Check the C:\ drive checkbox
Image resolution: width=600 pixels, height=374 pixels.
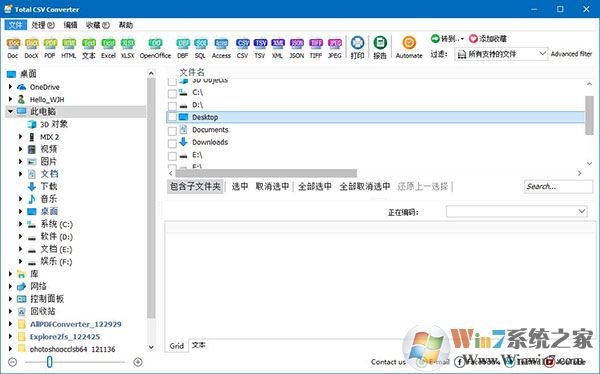(x=172, y=93)
